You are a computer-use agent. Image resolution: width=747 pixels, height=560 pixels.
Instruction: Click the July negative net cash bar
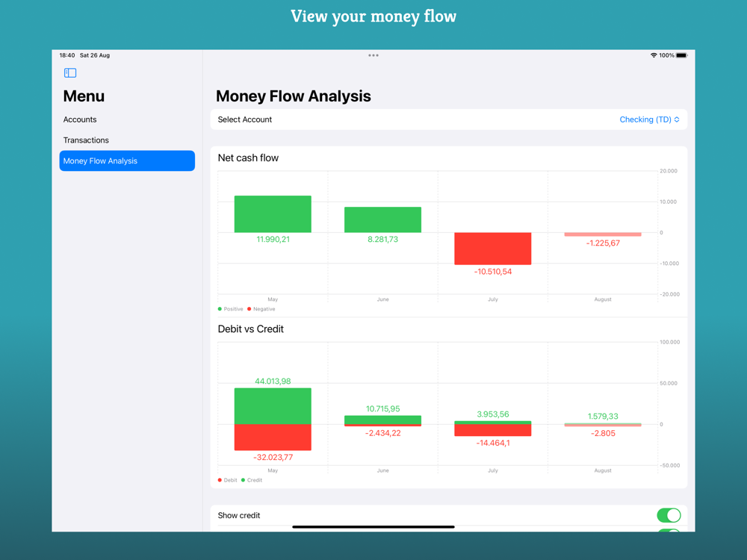pyautogui.click(x=492, y=249)
